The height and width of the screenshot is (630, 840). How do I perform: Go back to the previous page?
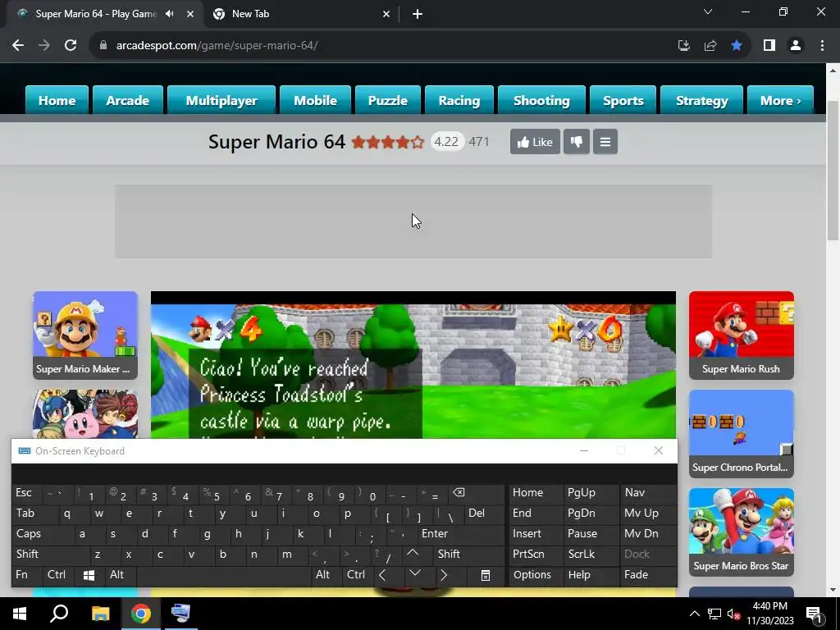pos(18,46)
